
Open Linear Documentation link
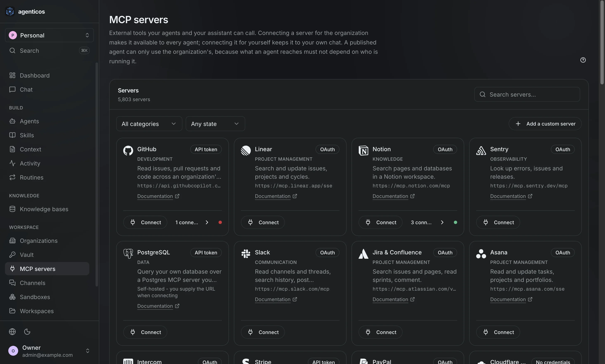[x=276, y=196]
